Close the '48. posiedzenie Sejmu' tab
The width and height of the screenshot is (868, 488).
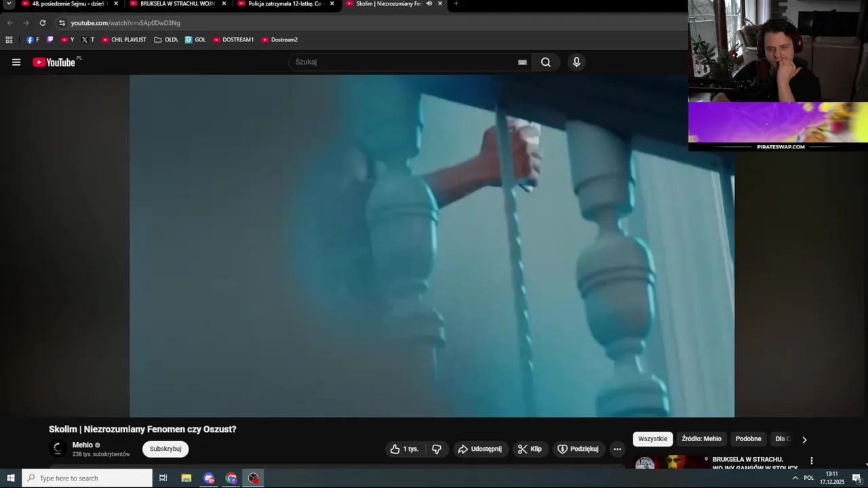pos(116,4)
